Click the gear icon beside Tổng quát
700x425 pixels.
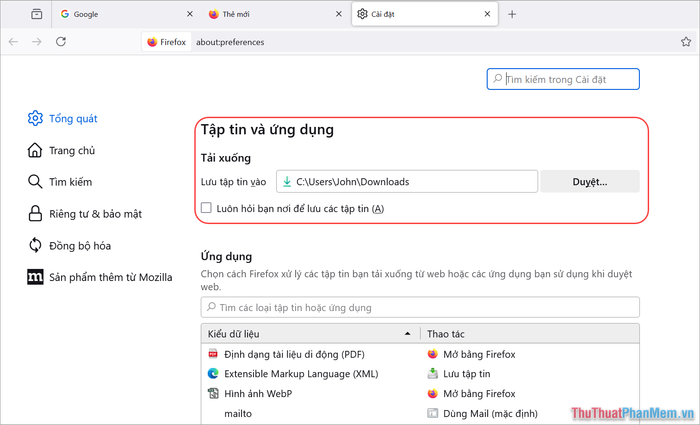click(35, 118)
